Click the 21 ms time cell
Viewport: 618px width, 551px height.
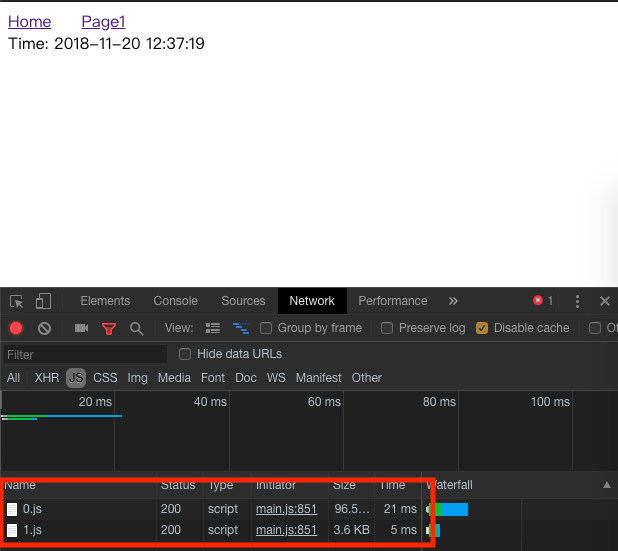click(400, 509)
